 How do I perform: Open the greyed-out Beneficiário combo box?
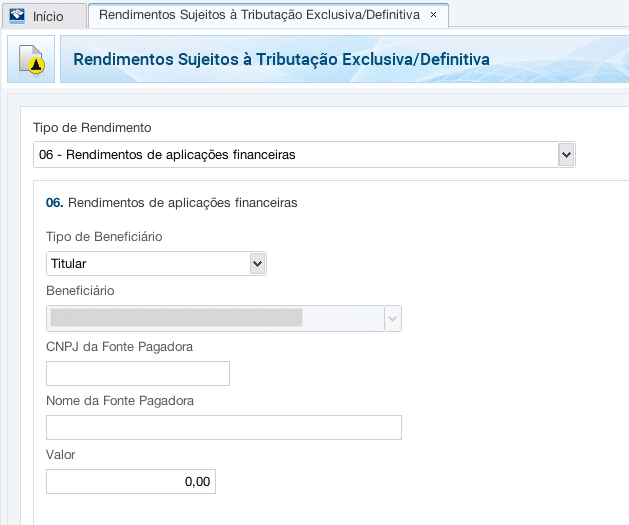coord(214,318)
